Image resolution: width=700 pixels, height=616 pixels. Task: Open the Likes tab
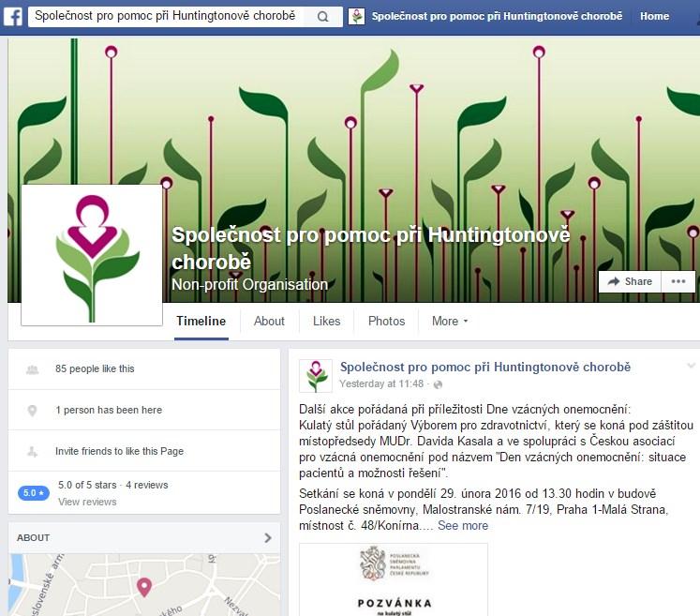pyautogui.click(x=326, y=322)
